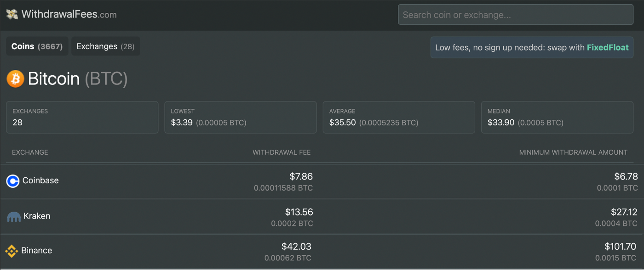The width and height of the screenshot is (644, 270).
Task: Select the 0.00011588 BTC fee text
Action: coord(283,188)
